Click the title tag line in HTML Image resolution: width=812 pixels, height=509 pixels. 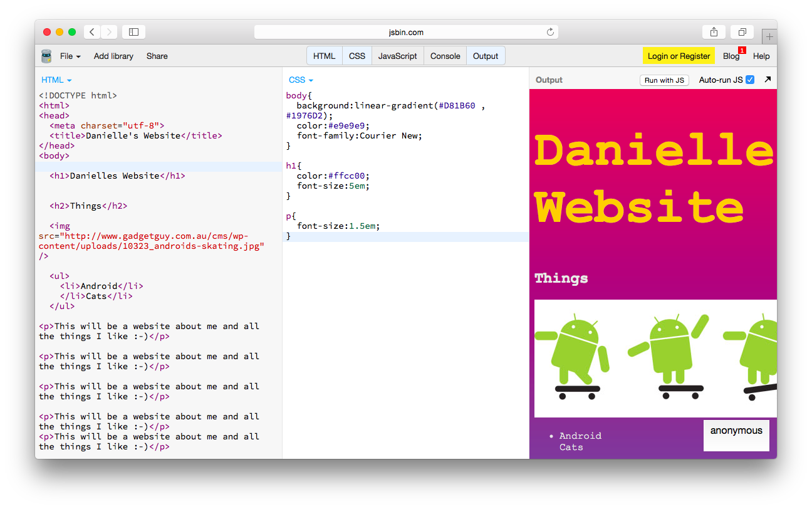click(136, 135)
